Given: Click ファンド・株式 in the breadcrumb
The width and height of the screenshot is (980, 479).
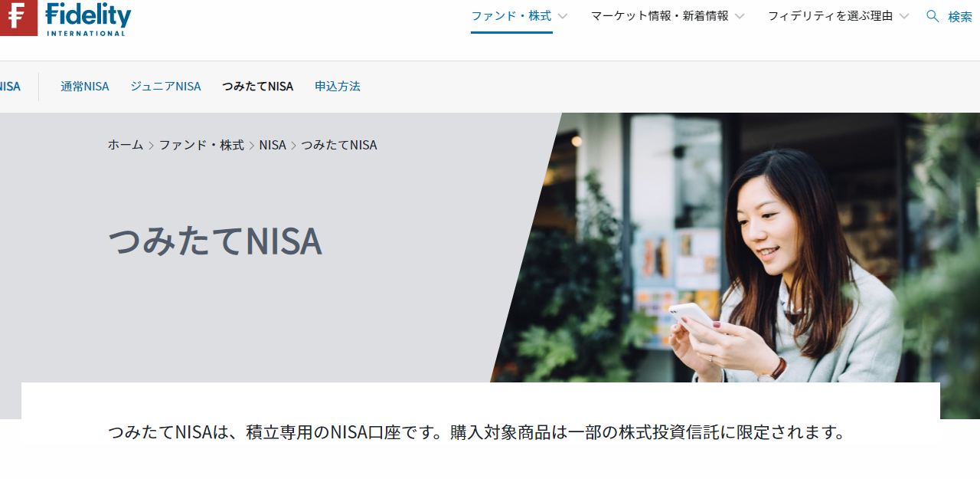Looking at the screenshot, I should pos(201,145).
